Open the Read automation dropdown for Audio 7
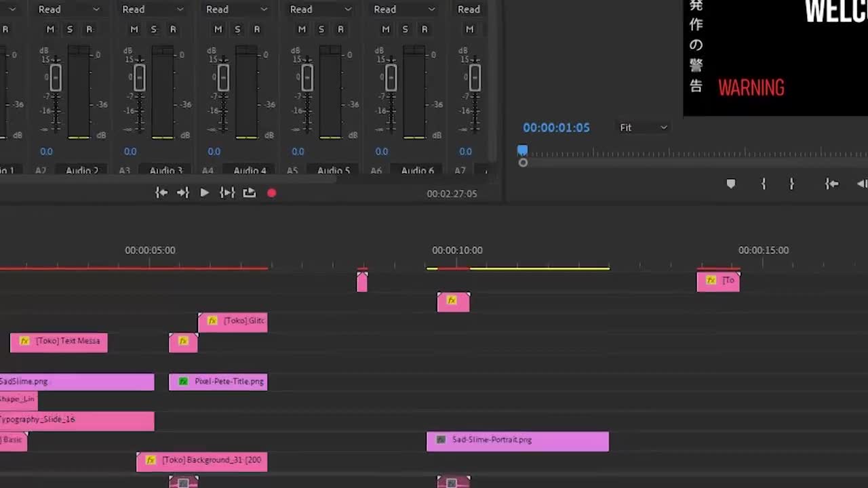This screenshot has width=868, height=488. click(x=471, y=9)
